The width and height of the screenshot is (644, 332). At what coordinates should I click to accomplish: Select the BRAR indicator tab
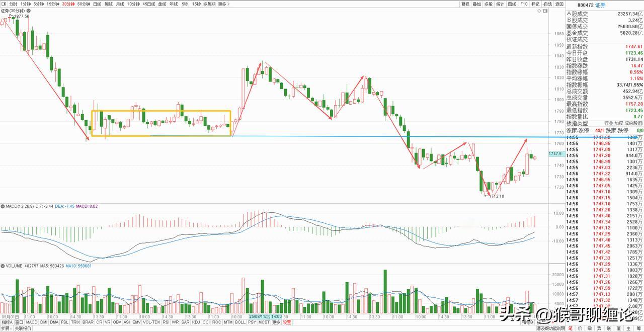(x=88, y=322)
